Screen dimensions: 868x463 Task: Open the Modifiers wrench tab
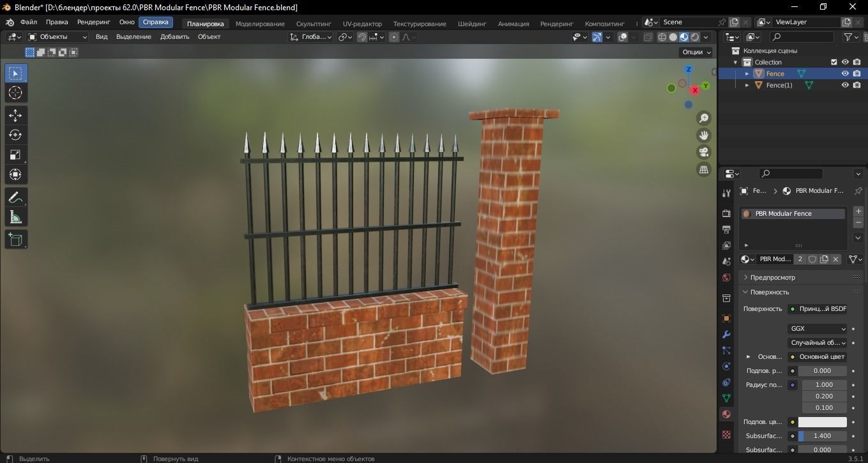point(726,334)
